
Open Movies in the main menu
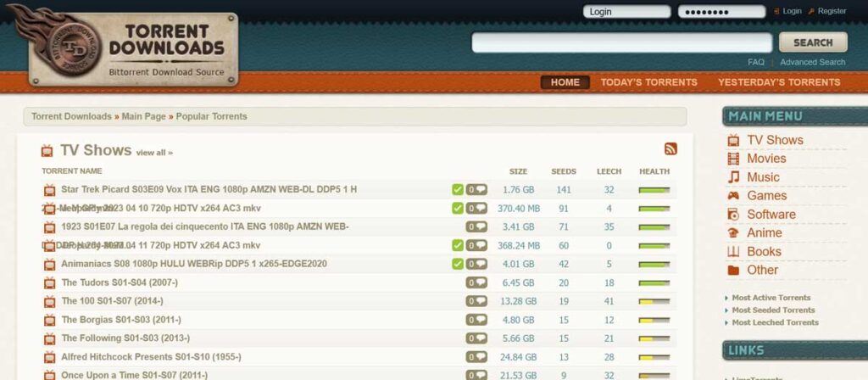(766, 159)
